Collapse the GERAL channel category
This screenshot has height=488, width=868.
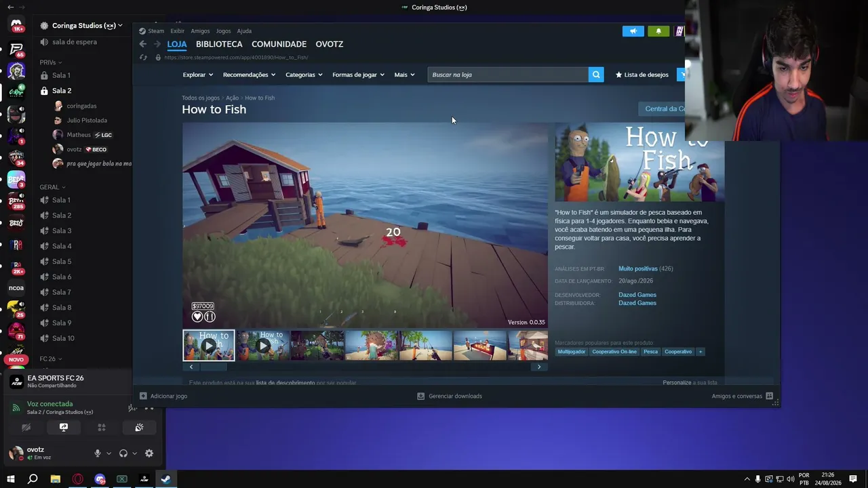tap(52, 187)
